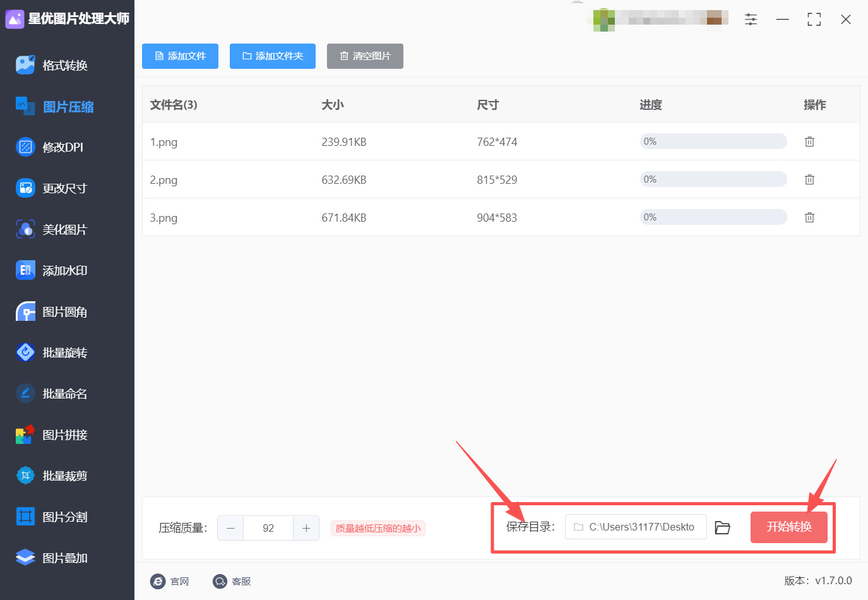Delete 3.png via its trash icon
Image resolution: width=868 pixels, height=600 pixels.
(809, 217)
